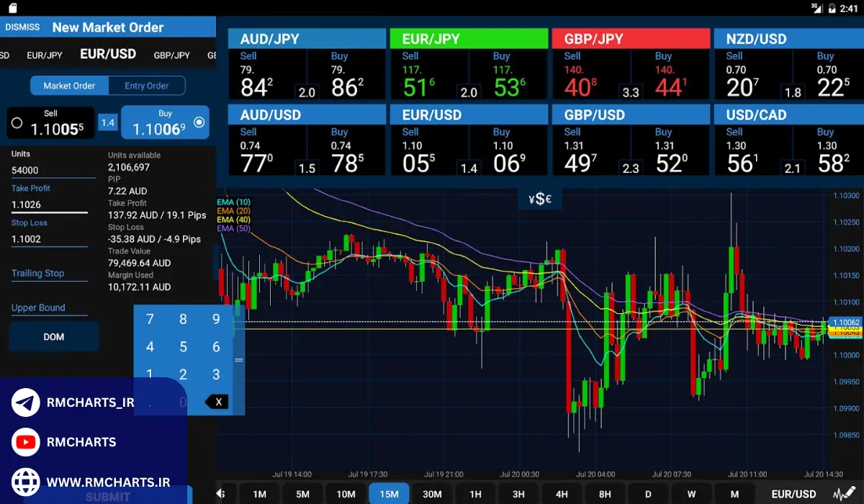Choose EUR/JPY in the instrument picker

pyautogui.click(x=45, y=55)
